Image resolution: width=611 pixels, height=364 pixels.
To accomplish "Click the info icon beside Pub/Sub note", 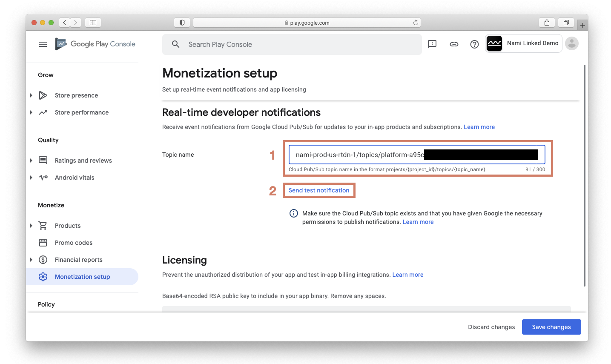I will pyautogui.click(x=294, y=213).
